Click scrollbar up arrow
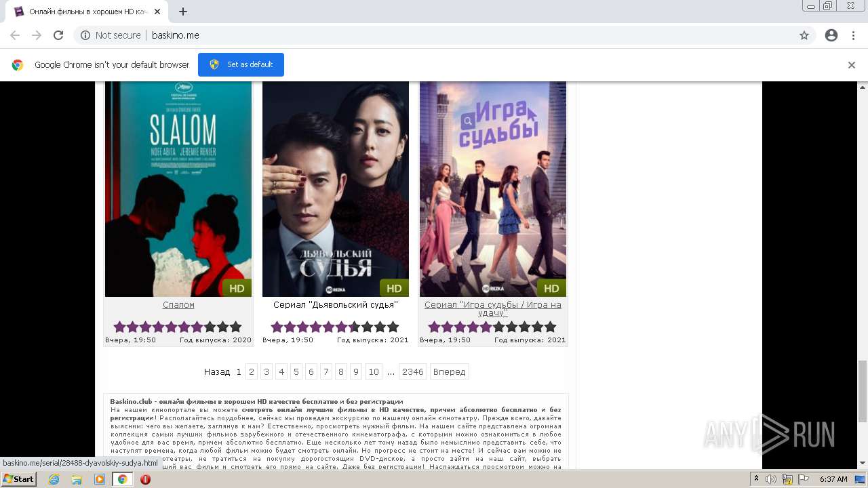The width and height of the screenshot is (868, 488). coord(863,87)
